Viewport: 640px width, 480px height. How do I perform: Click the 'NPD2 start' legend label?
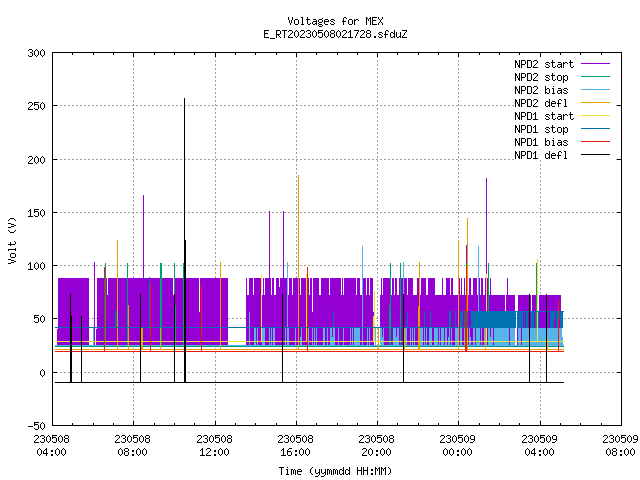(544, 64)
